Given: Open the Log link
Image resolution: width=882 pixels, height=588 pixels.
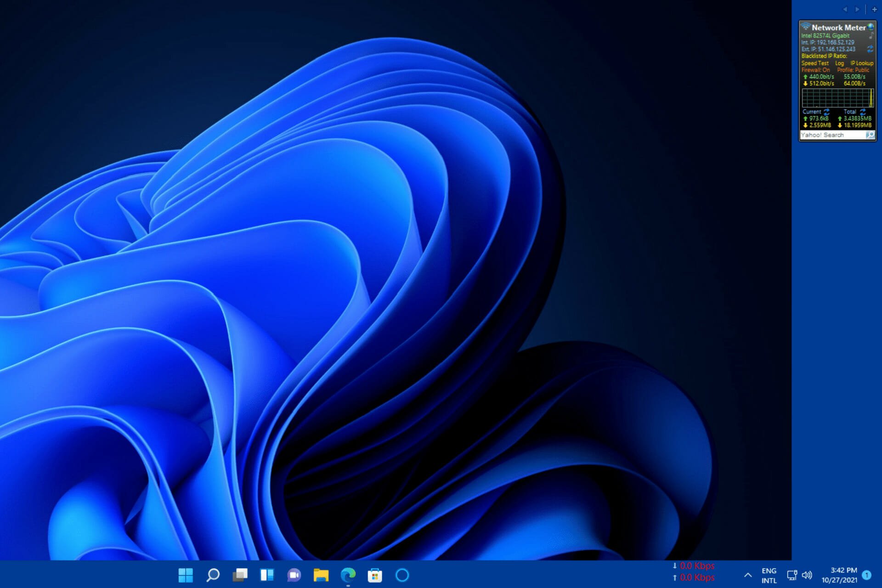Looking at the screenshot, I should click(839, 63).
